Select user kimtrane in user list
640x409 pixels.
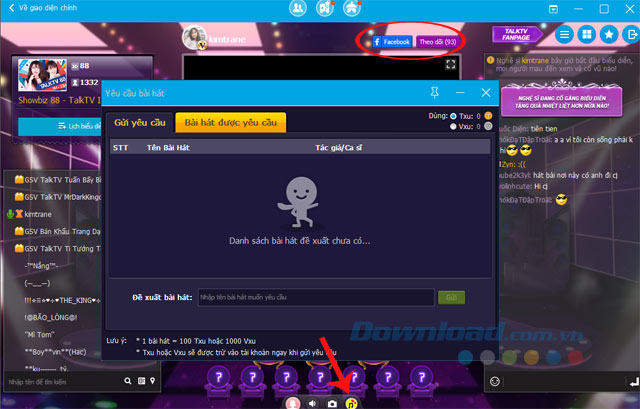[x=38, y=214]
